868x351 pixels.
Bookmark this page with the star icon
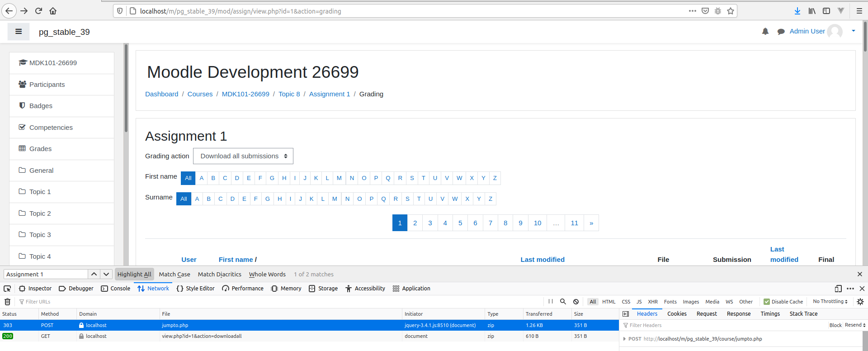(731, 11)
